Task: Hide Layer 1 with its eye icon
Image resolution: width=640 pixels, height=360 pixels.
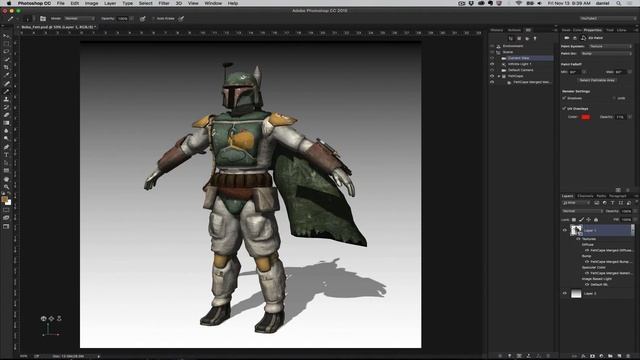Action: pos(565,230)
